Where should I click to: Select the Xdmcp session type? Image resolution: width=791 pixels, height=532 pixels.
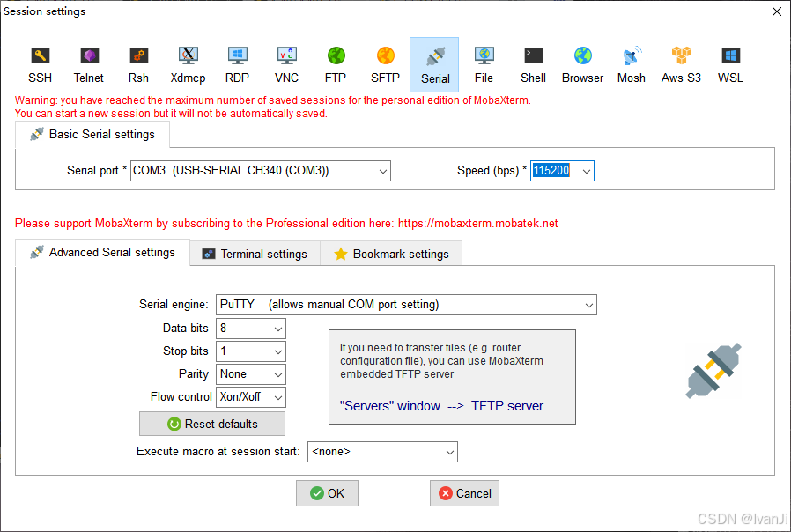pos(188,65)
